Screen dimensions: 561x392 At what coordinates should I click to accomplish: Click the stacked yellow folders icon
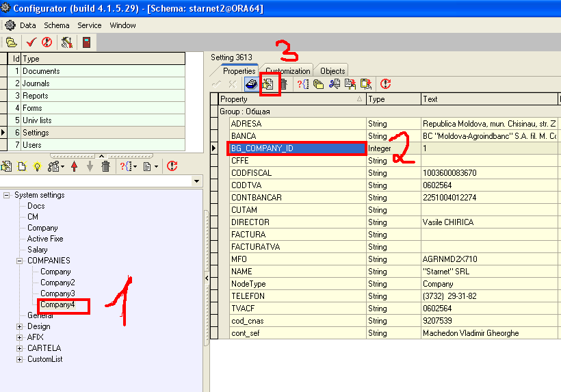click(x=318, y=84)
